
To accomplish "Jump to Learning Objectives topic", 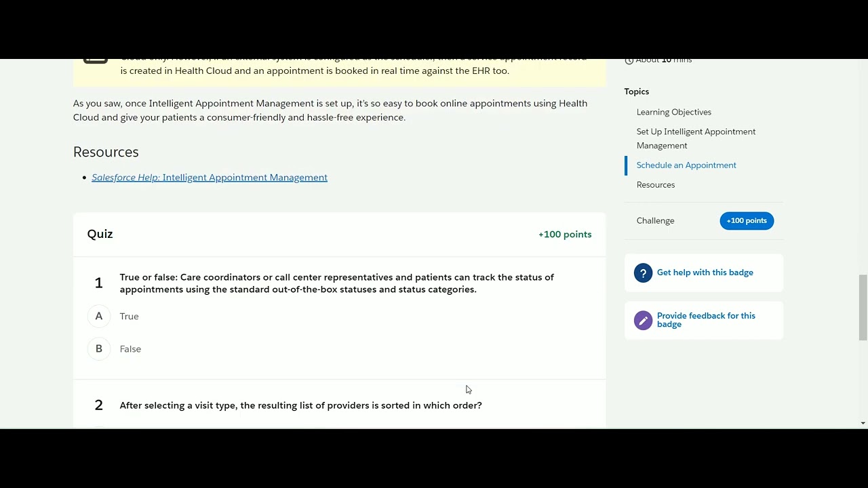I will pyautogui.click(x=673, y=112).
